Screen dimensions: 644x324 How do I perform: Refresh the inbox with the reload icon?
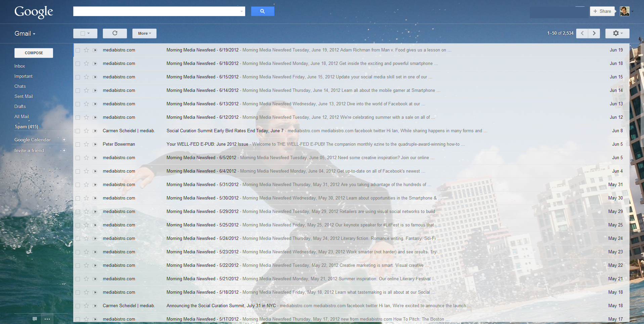pos(115,33)
